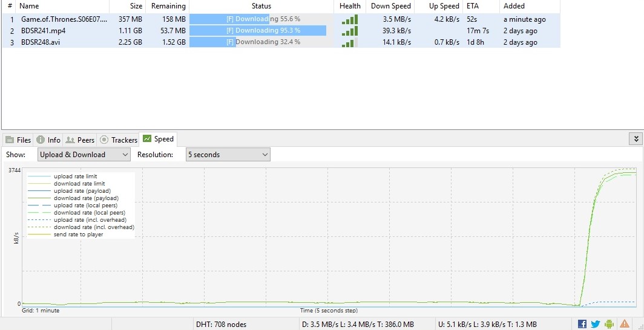
Task: Sort torrents by Name column header
Action: click(62, 6)
